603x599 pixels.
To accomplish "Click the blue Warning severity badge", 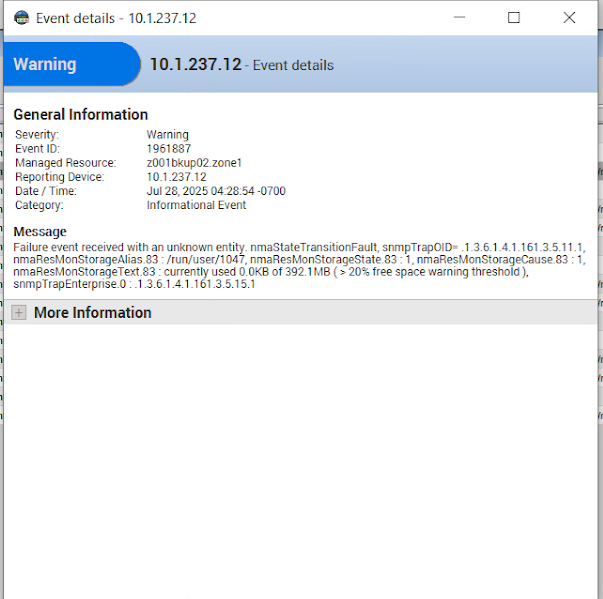I will (72, 64).
